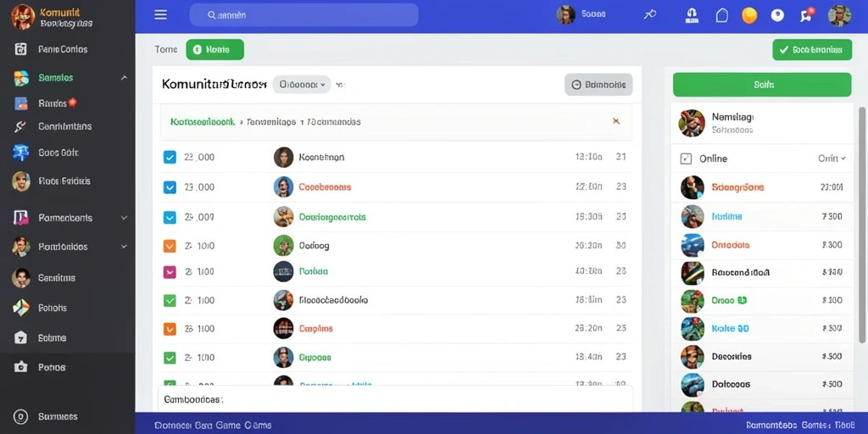Click the bell notification icon
Image resolution: width=868 pixels, height=434 pixels.
[x=722, y=15]
